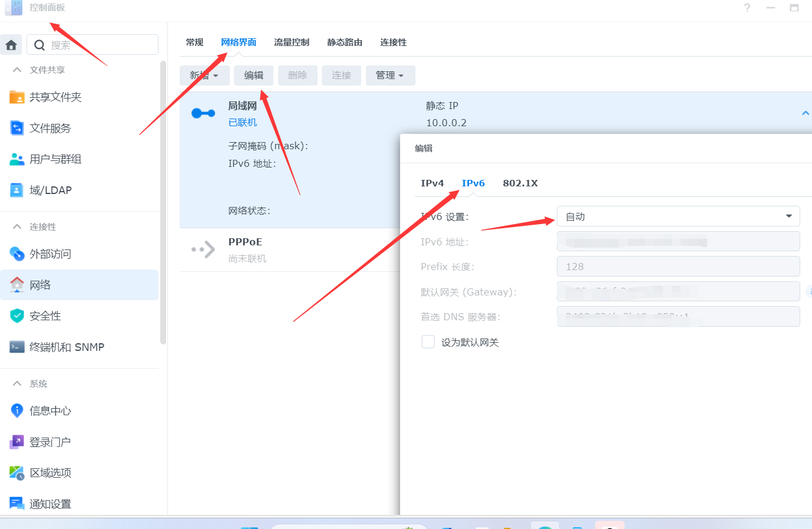
Task: Click the 局域网 LAN interface icon
Action: point(203,113)
